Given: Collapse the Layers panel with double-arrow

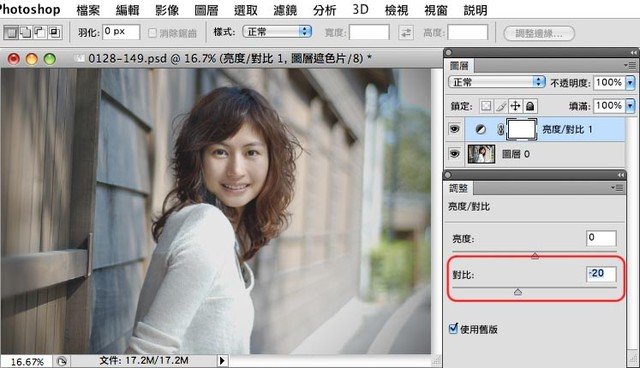Looking at the screenshot, I should pos(633,53).
